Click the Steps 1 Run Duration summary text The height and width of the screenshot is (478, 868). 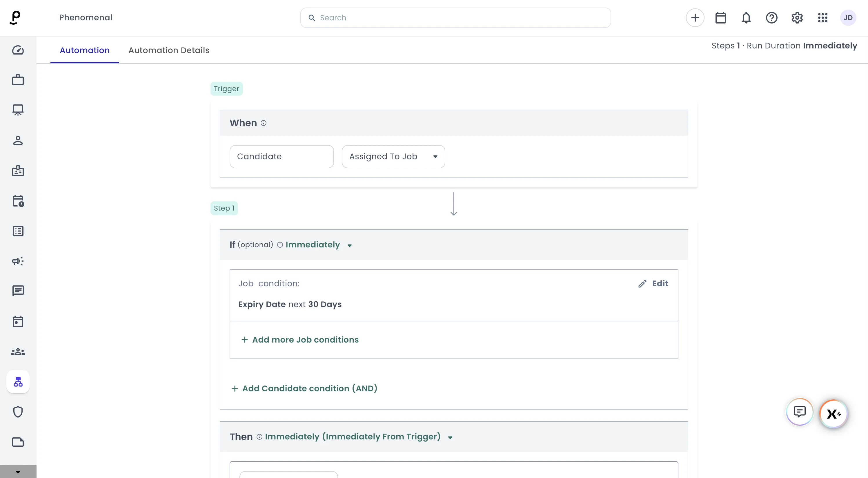click(784, 46)
